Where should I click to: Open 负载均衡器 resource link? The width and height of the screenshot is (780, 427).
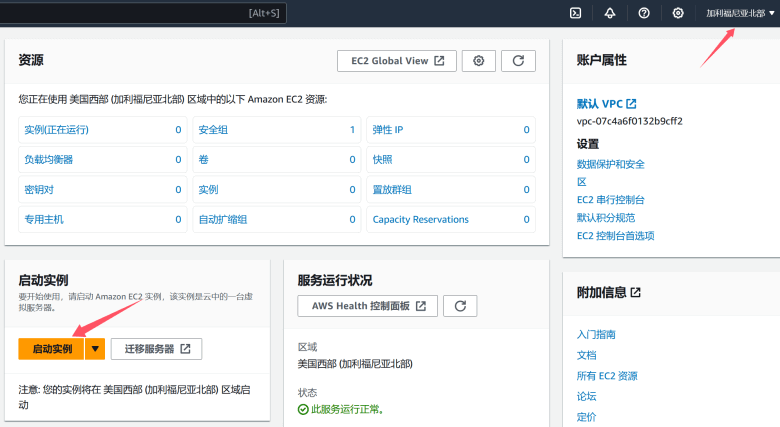(x=49, y=160)
